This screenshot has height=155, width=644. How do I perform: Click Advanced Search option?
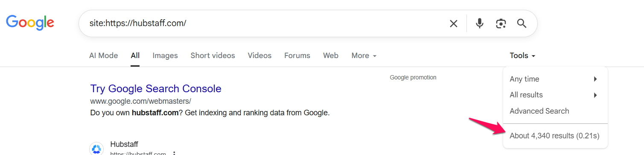pyautogui.click(x=539, y=111)
